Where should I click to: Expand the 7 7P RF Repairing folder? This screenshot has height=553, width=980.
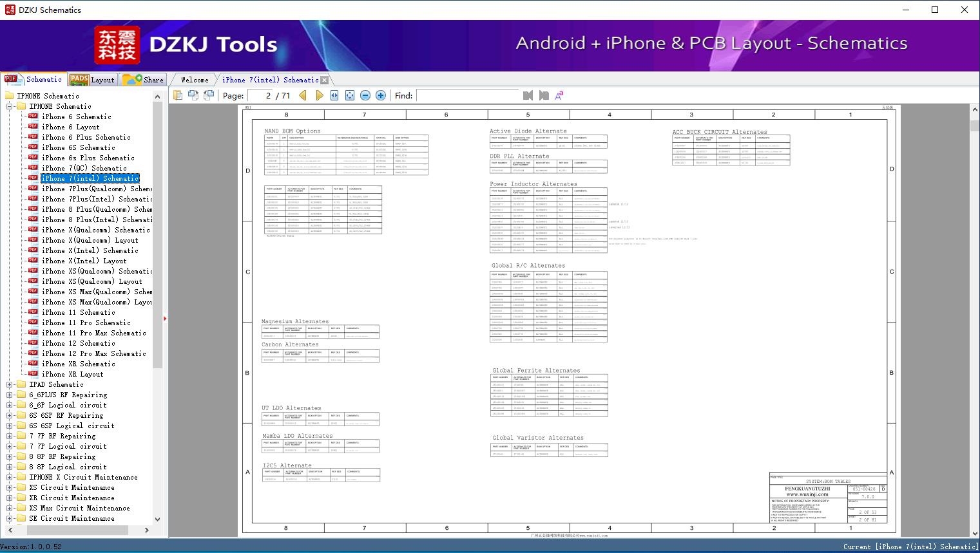9,436
